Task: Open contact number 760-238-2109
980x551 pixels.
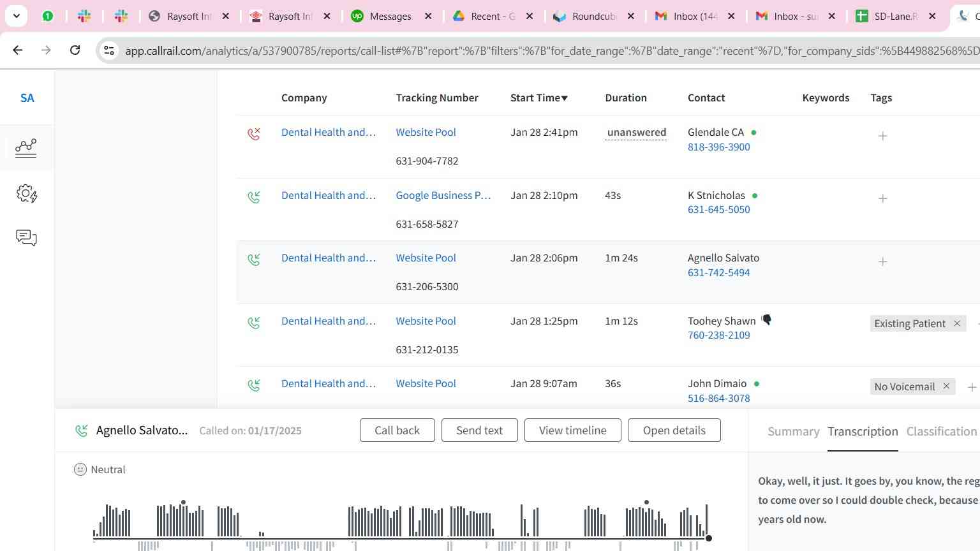Action: click(718, 335)
